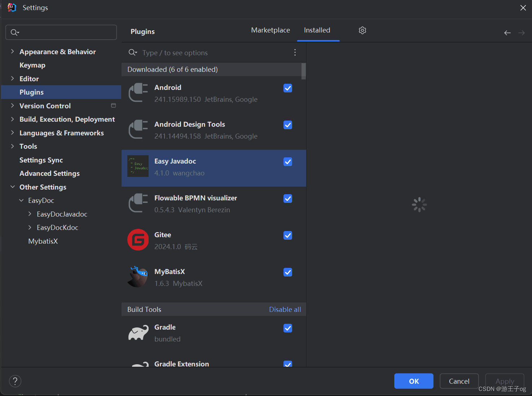Uncheck the Android Design Tools plugin
The width and height of the screenshot is (532, 396).
[x=288, y=125]
